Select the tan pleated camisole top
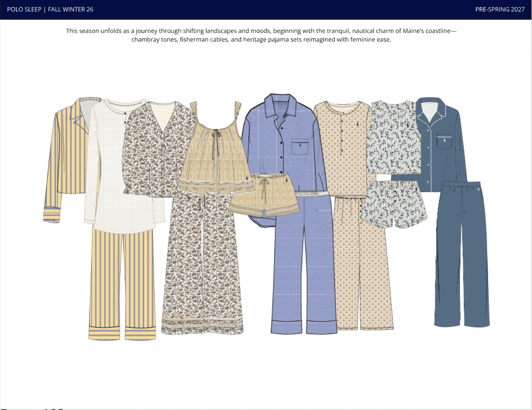The width and height of the screenshot is (532, 410). pyautogui.click(x=216, y=149)
